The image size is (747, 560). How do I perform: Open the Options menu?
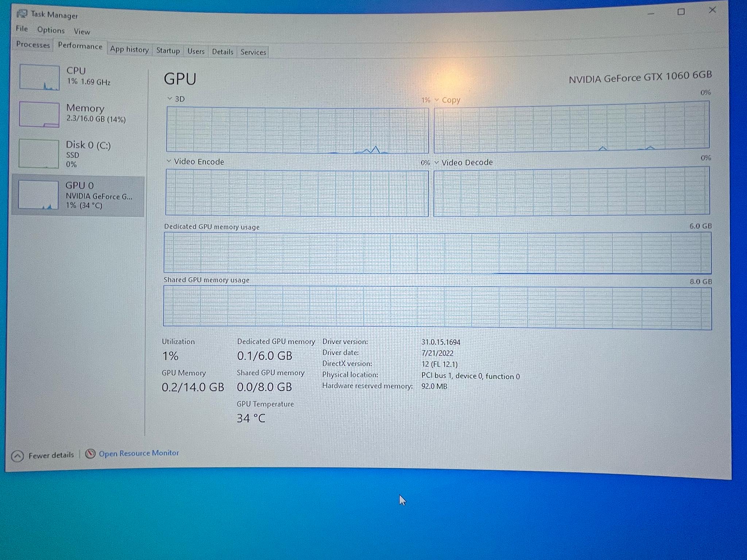coord(51,30)
